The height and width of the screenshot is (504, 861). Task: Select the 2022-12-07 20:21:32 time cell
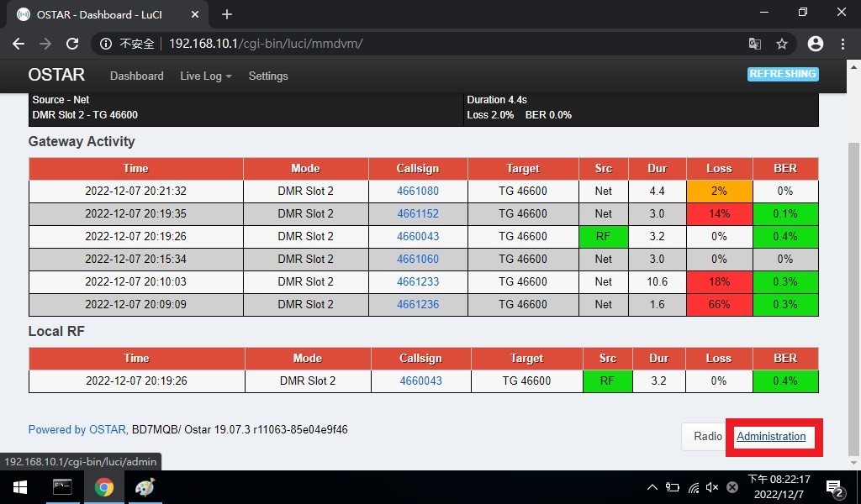[135, 191]
